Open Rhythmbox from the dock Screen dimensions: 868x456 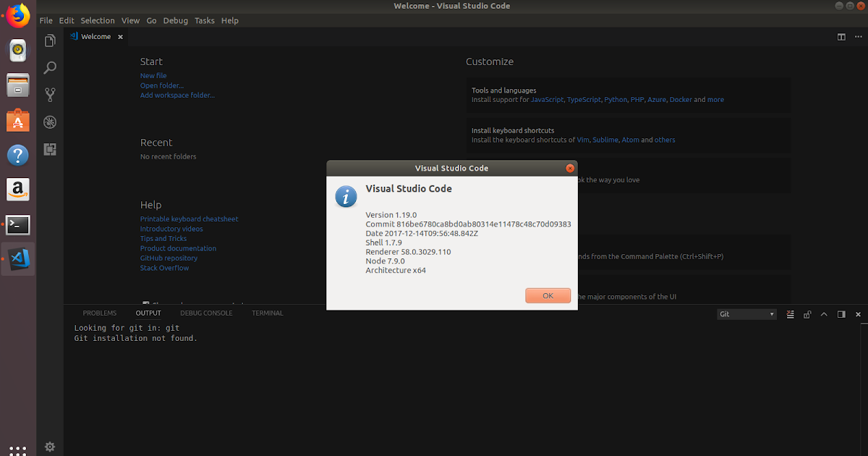point(18,50)
